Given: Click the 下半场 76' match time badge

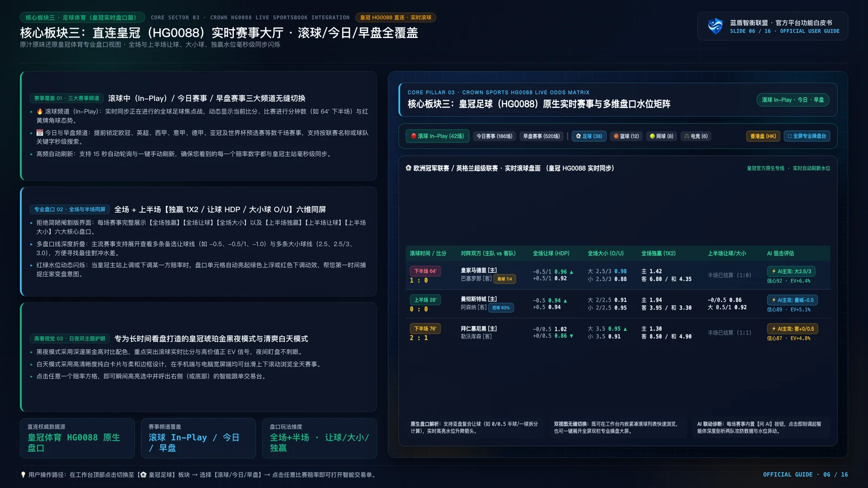Looking at the screenshot, I should click(425, 329).
